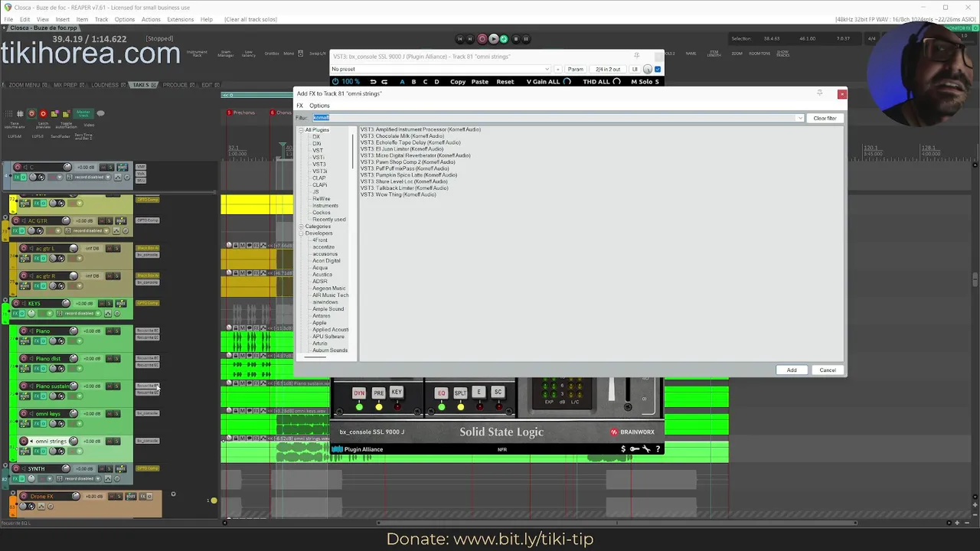This screenshot has height=551, width=980.
Task: Click the UI button in the FX window
Action: point(635,69)
